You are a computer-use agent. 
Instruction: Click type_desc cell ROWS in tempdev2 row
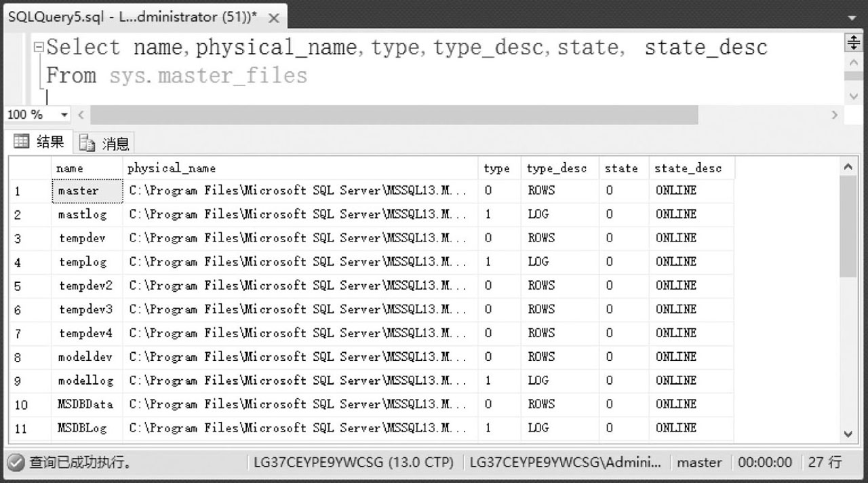point(560,286)
